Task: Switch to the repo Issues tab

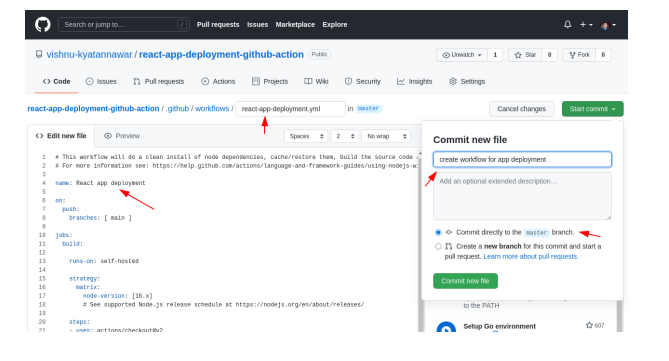Action: 101,82
